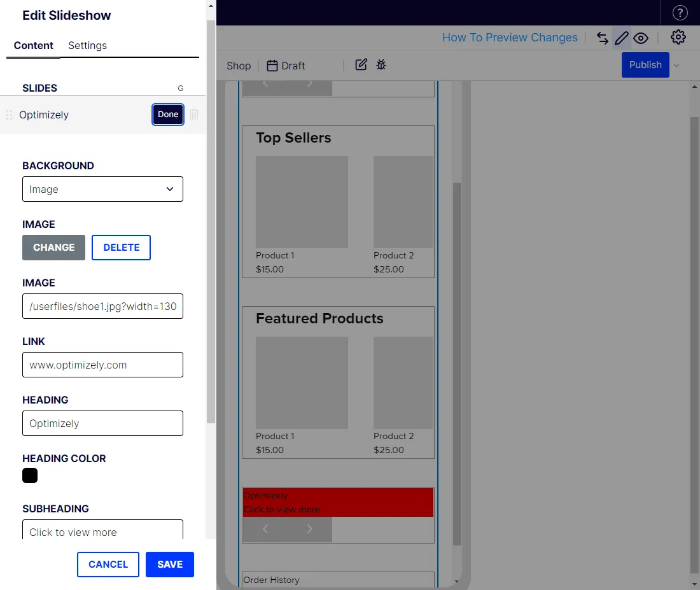Open the black Heading Color swatch

click(x=30, y=475)
